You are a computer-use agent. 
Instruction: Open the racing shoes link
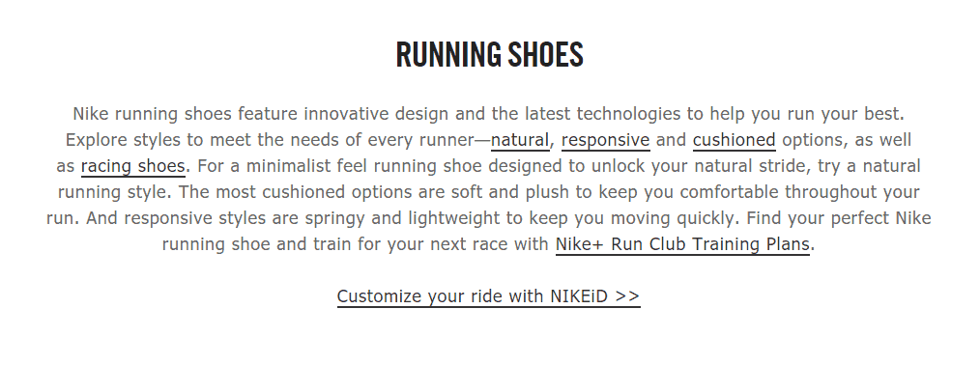(x=133, y=166)
